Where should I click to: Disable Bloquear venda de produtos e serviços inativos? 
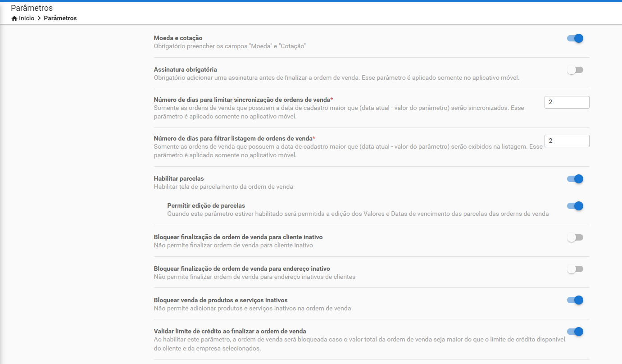pyautogui.click(x=575, y=300)
